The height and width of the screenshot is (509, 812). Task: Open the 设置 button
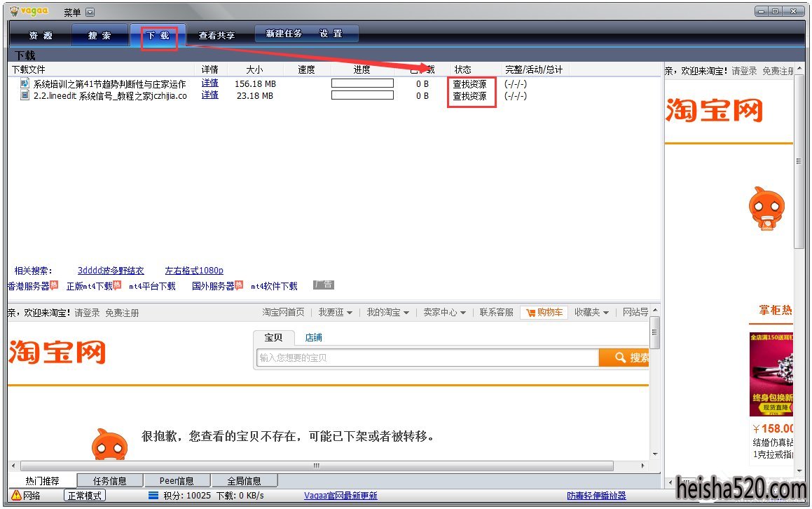pos(331,34)
